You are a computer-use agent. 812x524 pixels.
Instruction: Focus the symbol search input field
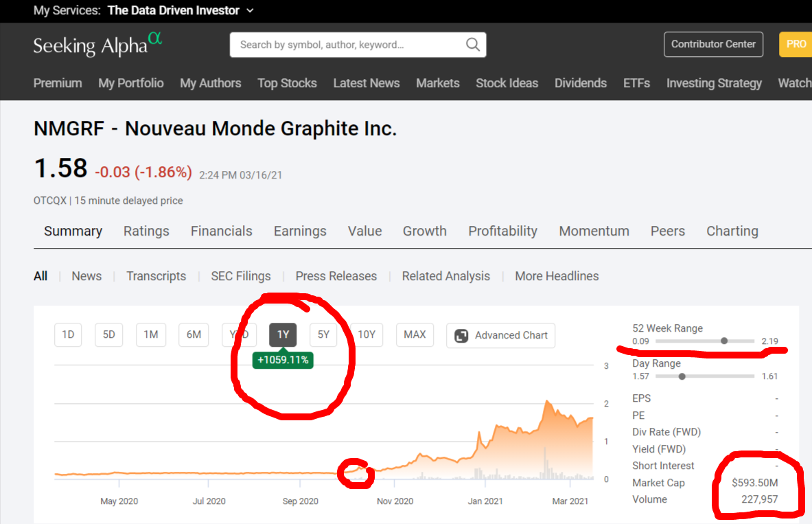click(x=358, y=45)
